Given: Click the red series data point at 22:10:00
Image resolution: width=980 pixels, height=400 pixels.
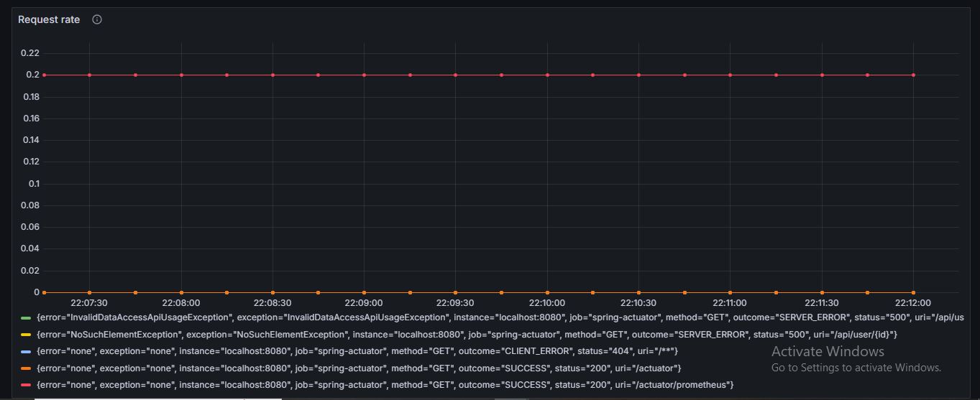Looking at the screenshot, I should click(547, 75).
